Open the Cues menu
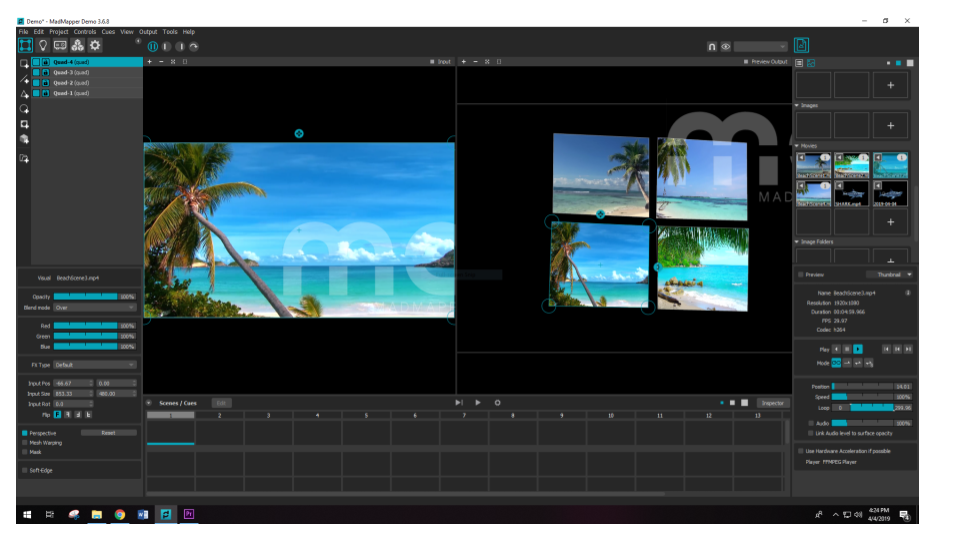The height and width of the screenshot is (540, 960). click(x=108, y=32)
